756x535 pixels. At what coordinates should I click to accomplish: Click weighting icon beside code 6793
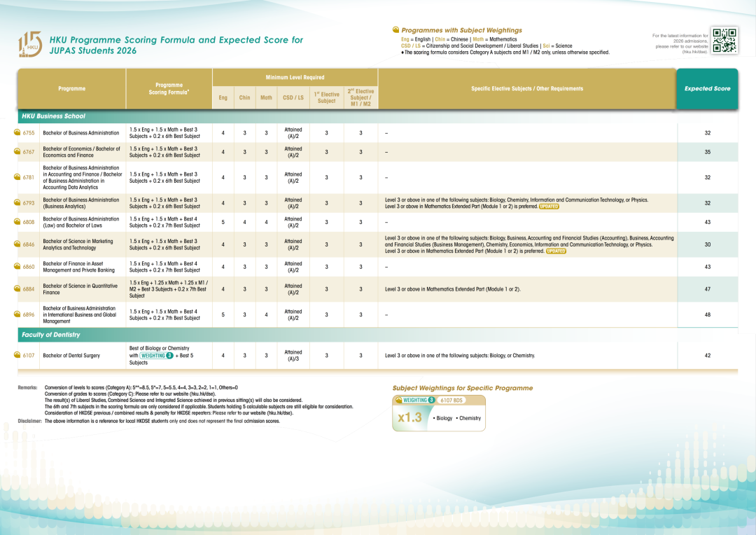17,202
